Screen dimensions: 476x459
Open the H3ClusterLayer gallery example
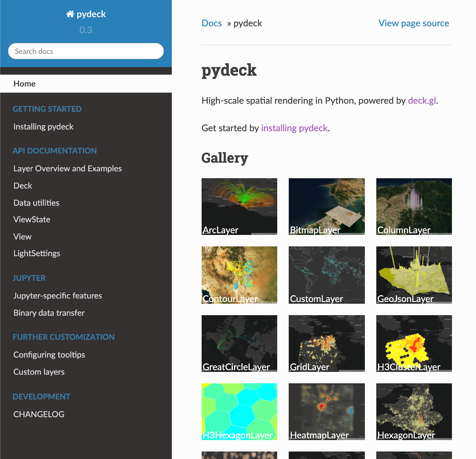coord(414,344)
